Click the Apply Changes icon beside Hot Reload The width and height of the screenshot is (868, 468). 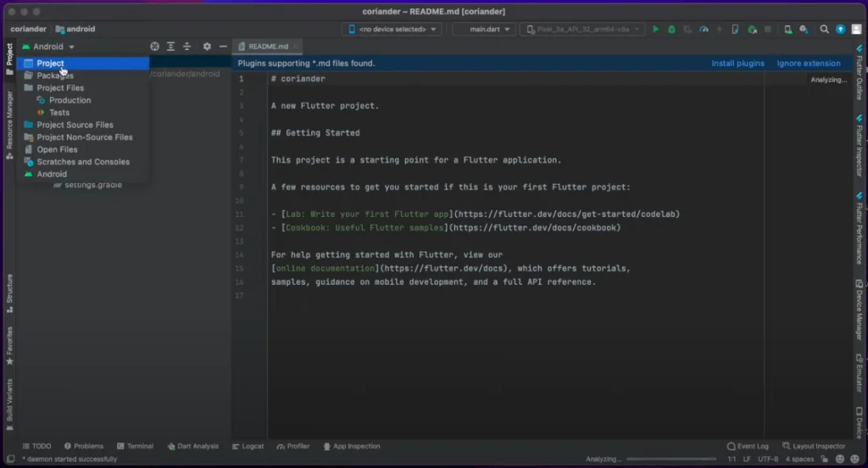pyautogui.click(x=735, y=30)
